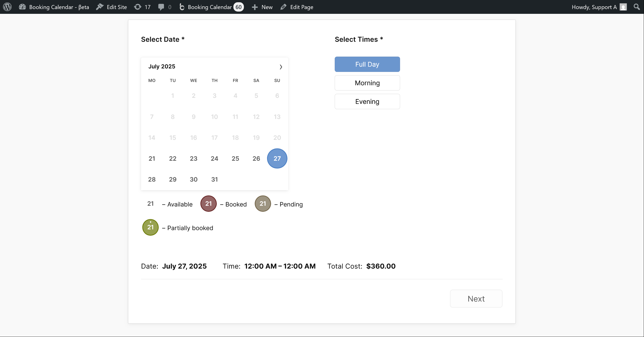The image size is (644, 337).
Task: Click the Edit Page pencil icon
Action: (x=283, y=7)
